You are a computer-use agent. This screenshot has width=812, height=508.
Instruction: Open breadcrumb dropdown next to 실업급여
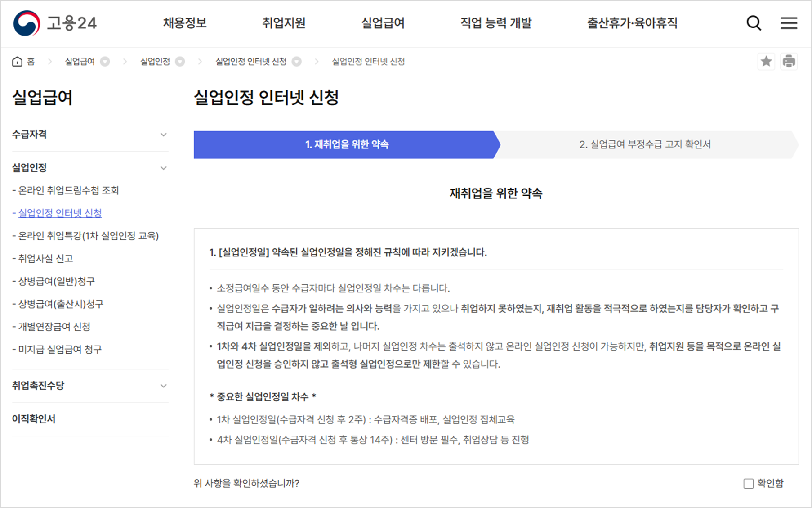[x=105, y=61]
